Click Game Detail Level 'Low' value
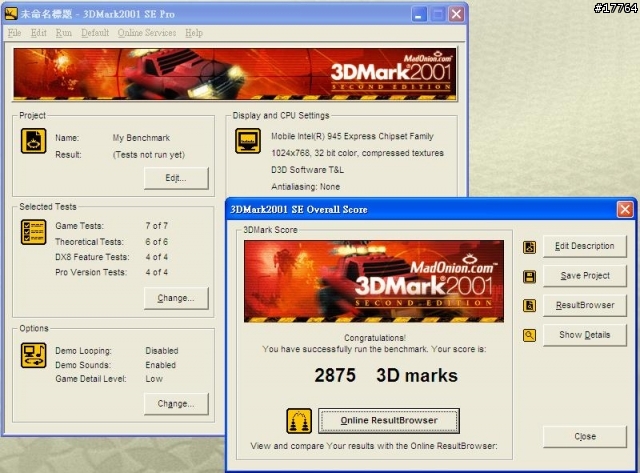This screenshot has width=640, height=473. (154, 379)
